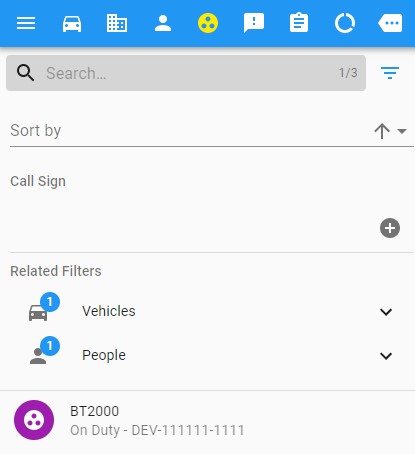Click the purple BT2000 avatar
This screenshot has height=454, width=415.
[34, 420]
